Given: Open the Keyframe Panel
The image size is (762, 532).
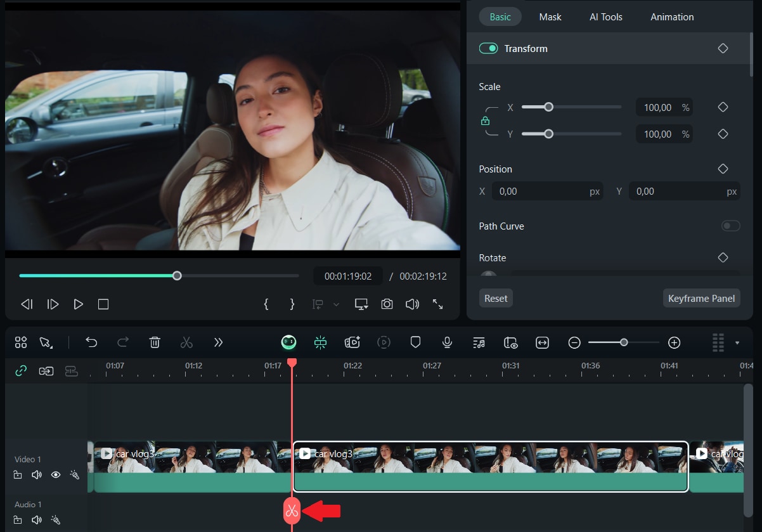Looking at the screenshot, I should coord(701,298).
